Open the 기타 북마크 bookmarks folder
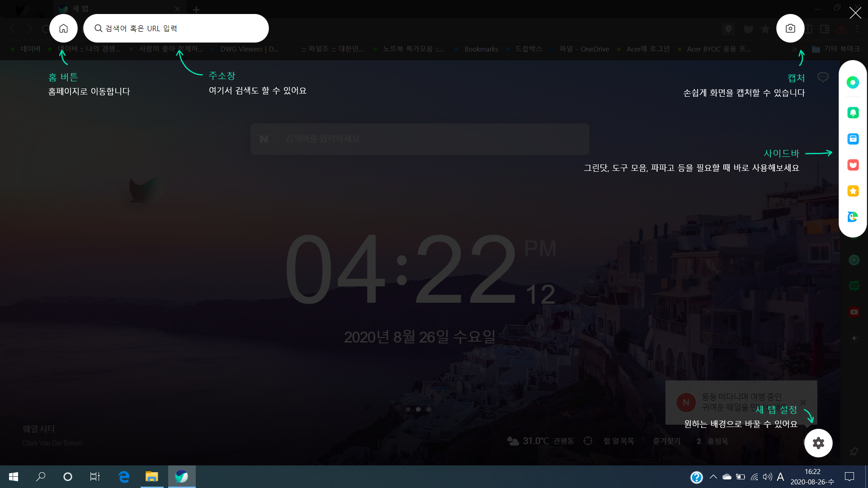Viewport: 868px width, 488px height. pos(835,49)
